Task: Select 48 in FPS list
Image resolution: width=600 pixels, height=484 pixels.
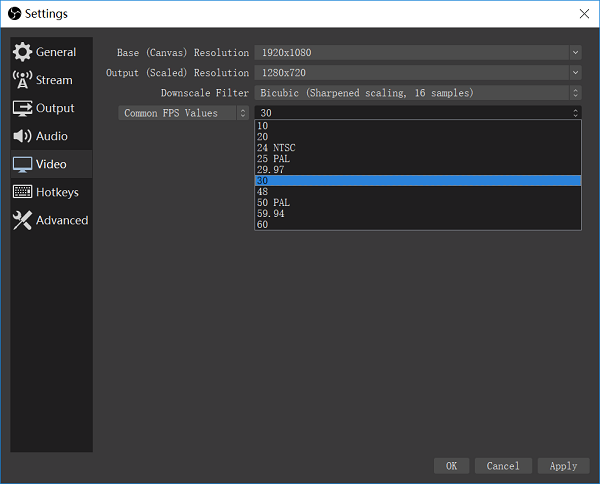Action: (x=418, y=192)
